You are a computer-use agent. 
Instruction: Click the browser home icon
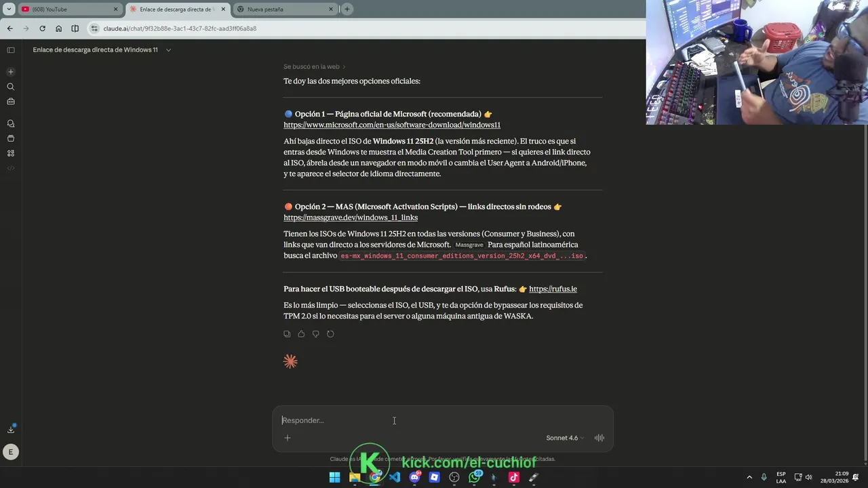[x=58, y=28]
